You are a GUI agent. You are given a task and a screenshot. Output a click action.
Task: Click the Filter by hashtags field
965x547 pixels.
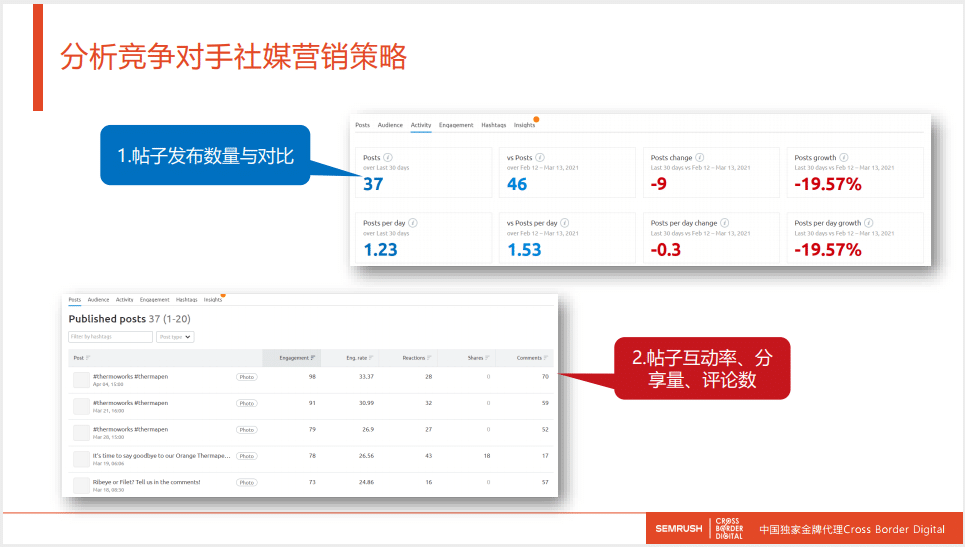tap(110, 337)
